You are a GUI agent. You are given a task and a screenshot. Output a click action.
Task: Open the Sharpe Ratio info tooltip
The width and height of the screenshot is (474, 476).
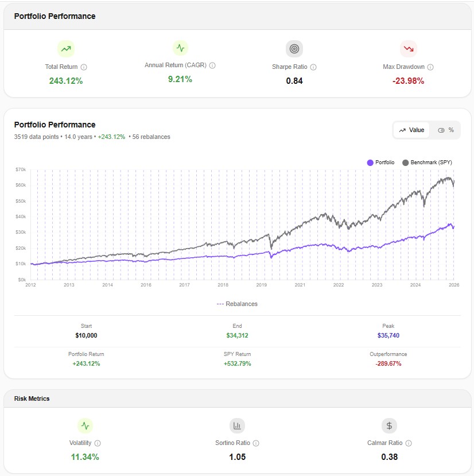tap(313, 67)
